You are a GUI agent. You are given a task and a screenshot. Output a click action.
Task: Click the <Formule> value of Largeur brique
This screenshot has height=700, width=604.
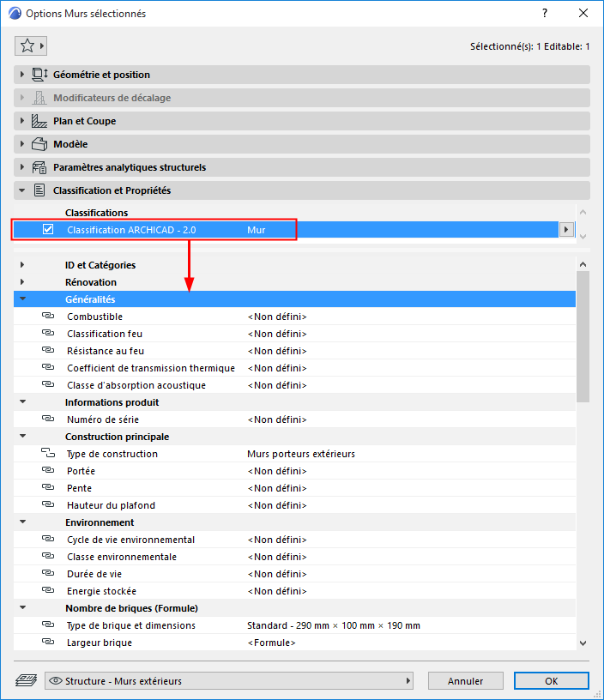pyautogui.click(x=271, y=643)
